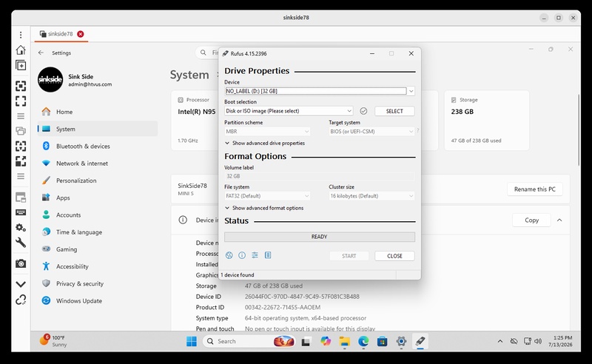Viewport: 592px width, 364px height.
Task: Open the Storage 238 GB card
Action: tap(487, 121)
